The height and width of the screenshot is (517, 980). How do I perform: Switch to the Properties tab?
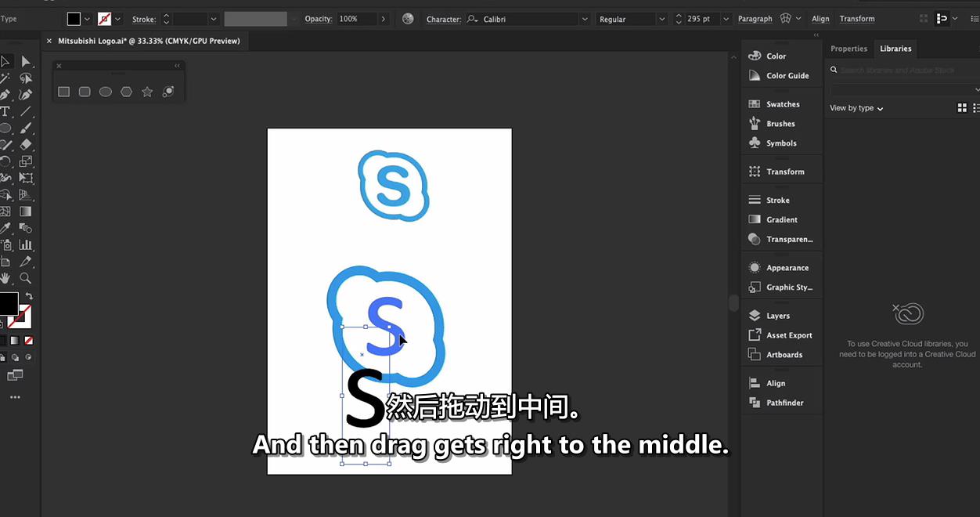849,49
